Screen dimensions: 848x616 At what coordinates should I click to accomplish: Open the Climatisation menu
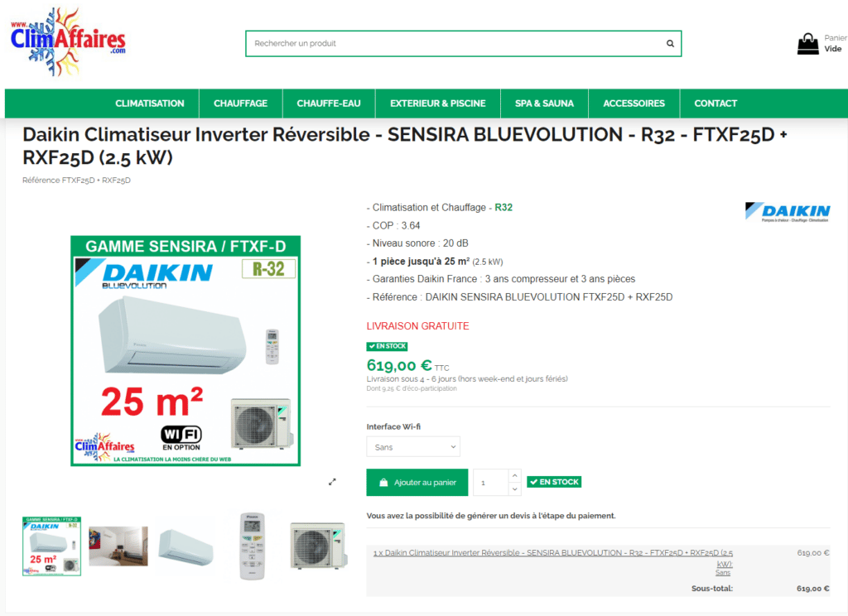click(x=150, y=103)
